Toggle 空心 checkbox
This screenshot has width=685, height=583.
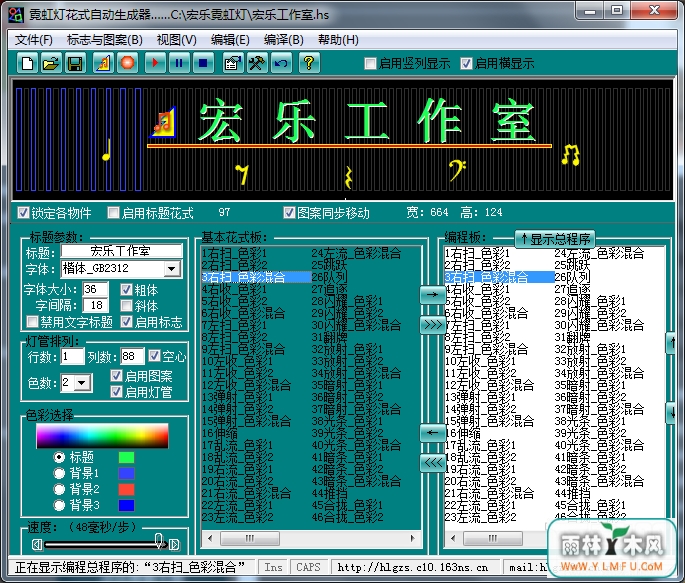click(x=154, y=356)
